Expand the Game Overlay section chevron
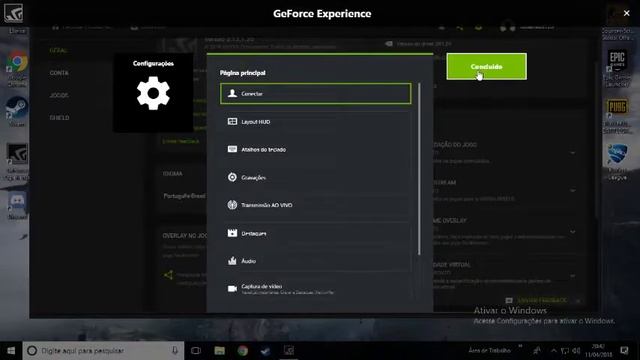Screen dimensions: 640x360 [x=573, y=231]
